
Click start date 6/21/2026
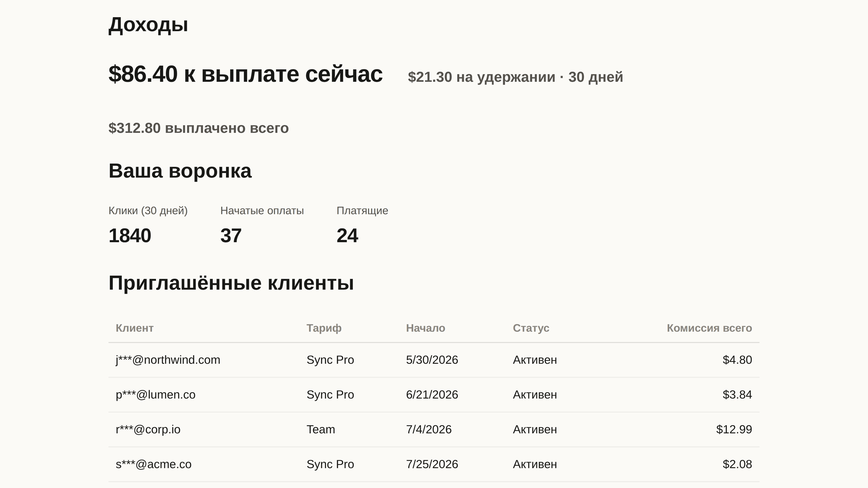(x=432, y=394)
